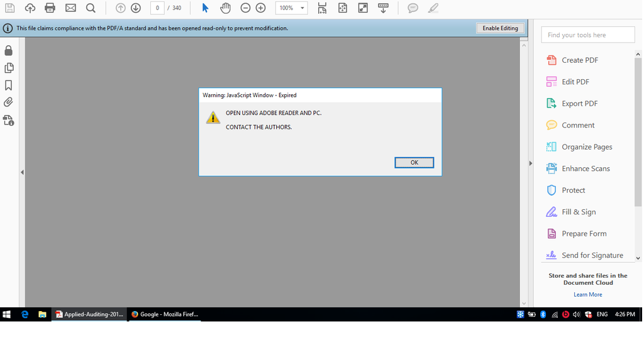Collapse the right tools pane arrow
Screen dimensions: 644x362
(x=530, y=163)
